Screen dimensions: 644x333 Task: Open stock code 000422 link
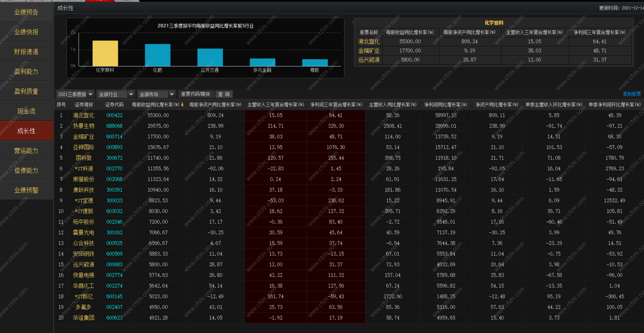click(114, 115)
